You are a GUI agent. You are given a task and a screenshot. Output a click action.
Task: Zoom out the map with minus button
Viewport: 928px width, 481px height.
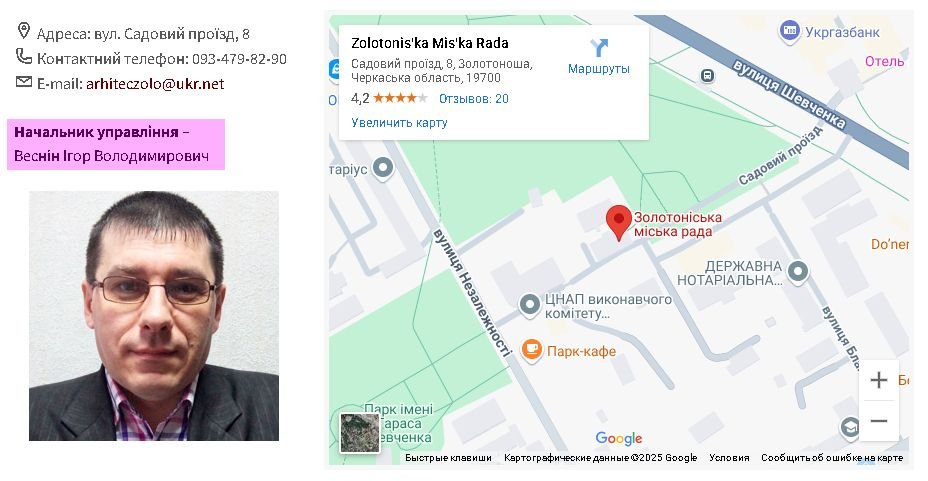click(879, 421)
